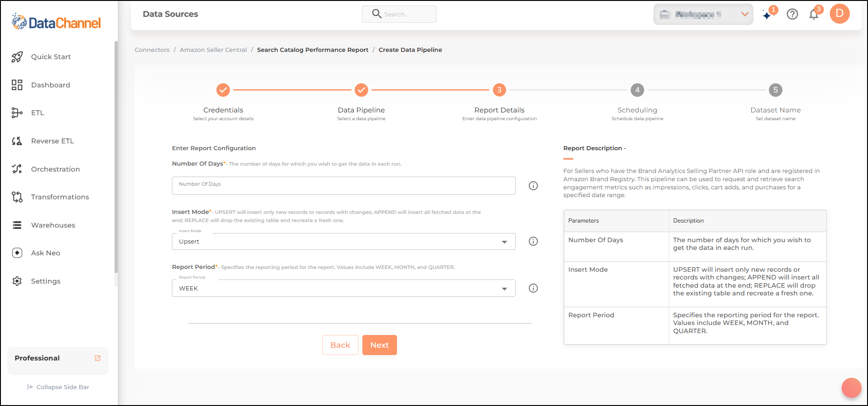Image resolution: width=868 pixels, height=406 pixels.
Task: Click Enter Report Configuration heading
Action: pos(214,148)
